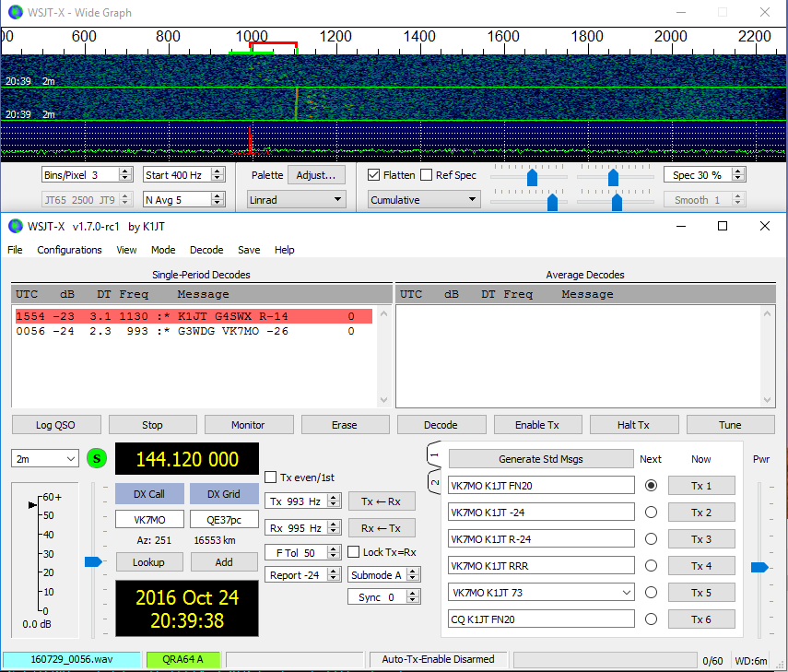Viewport: 788px width, 672px height.
Task: Open the Cumulative spectrum dropdown
Action: [x=424, y=199]
